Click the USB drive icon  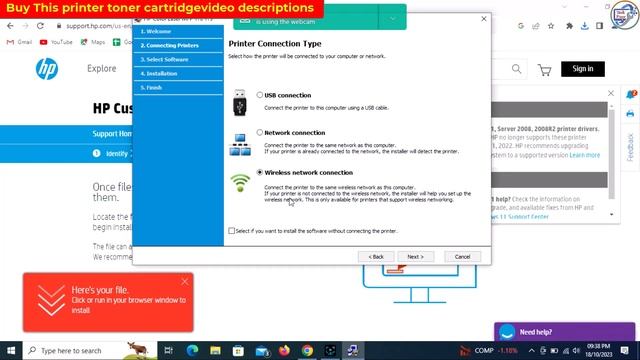[240, 102]
